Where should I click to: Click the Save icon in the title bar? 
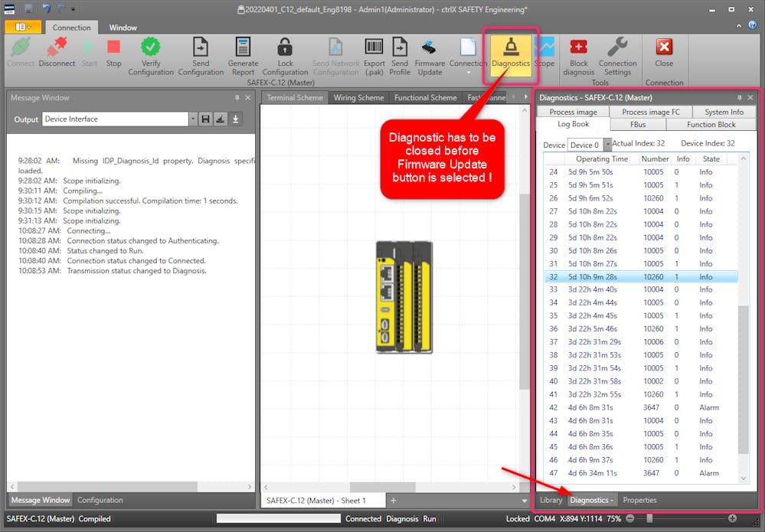point(28,8)
